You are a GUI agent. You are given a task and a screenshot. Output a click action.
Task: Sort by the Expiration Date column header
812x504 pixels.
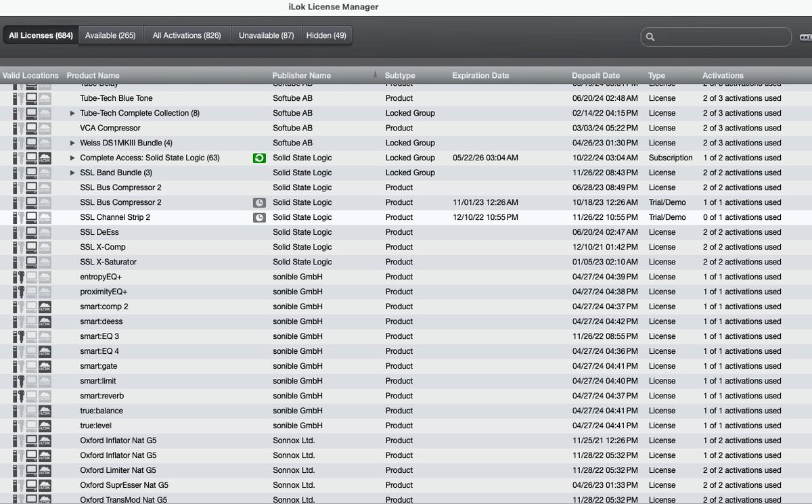point(480,76)
